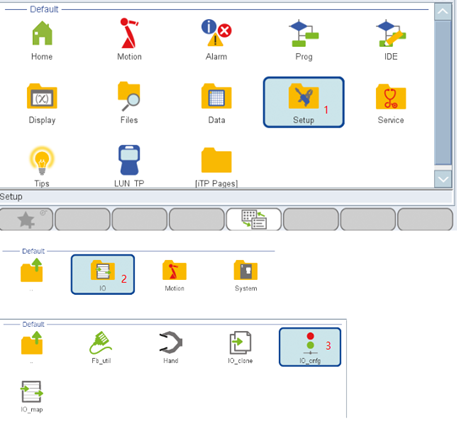Viewport: 457px width, 422px height.
Task: Click the keypad list softkey
Action: pyautogui.click(x=254, y=219)
